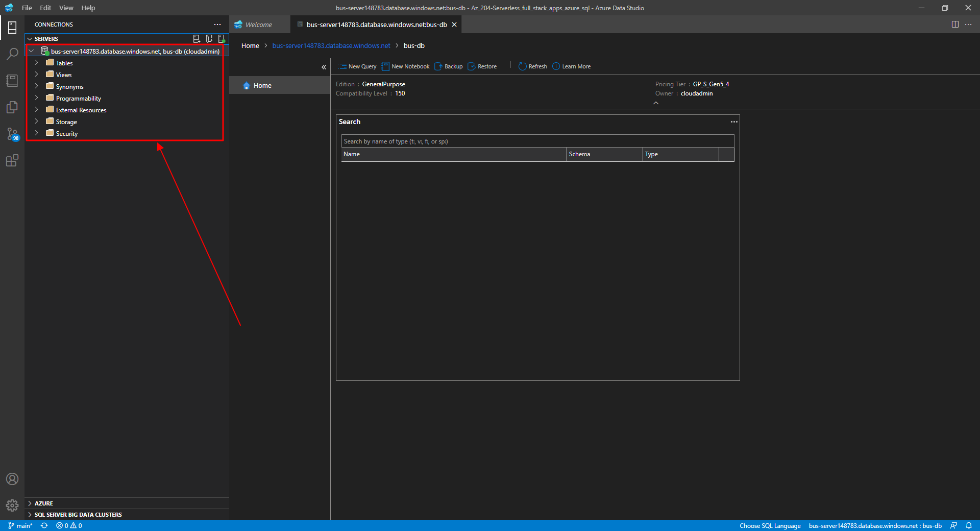Open the Manage gear icon

12,505
